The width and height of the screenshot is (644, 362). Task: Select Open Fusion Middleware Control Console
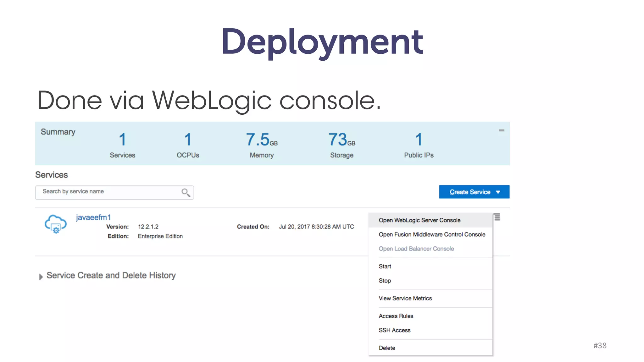point(432,234)
